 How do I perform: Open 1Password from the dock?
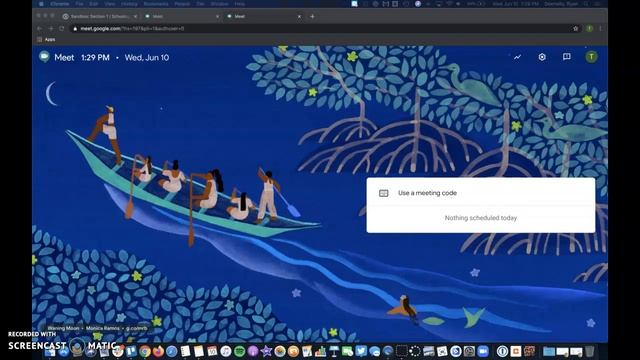(x=502, y=351)
